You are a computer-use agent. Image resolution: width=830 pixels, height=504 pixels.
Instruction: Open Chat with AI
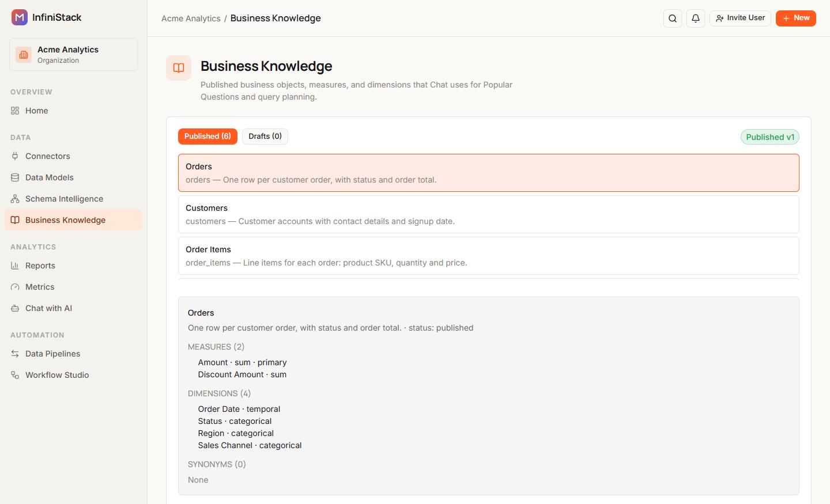pyautogui.click(x=73, y=308)
